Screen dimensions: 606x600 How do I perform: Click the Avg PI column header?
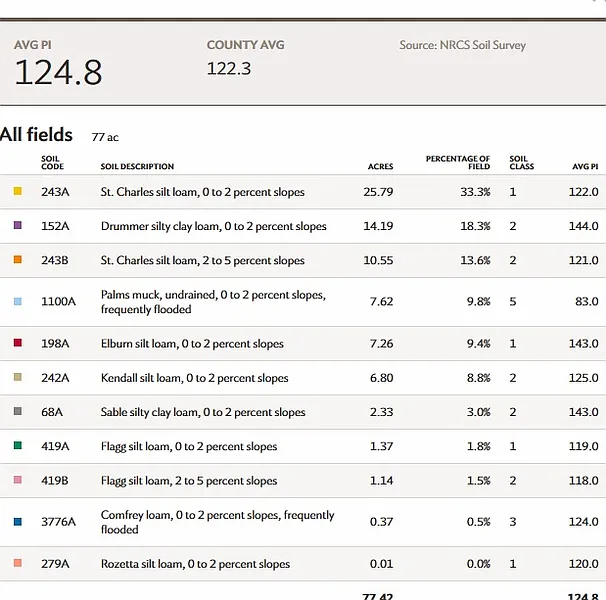tap(584, 166)
